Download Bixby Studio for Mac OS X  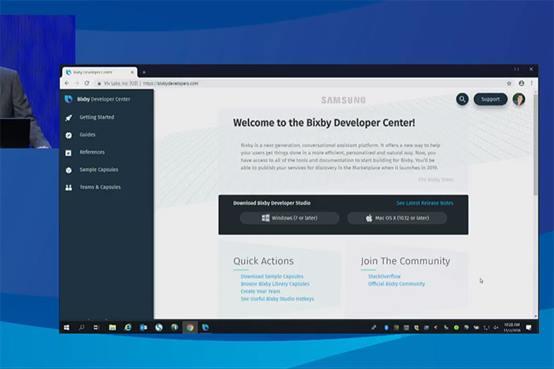(397, 218)
